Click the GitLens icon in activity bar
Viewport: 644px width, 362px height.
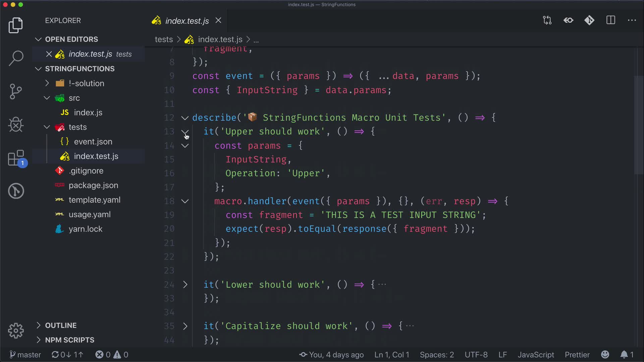16,191
